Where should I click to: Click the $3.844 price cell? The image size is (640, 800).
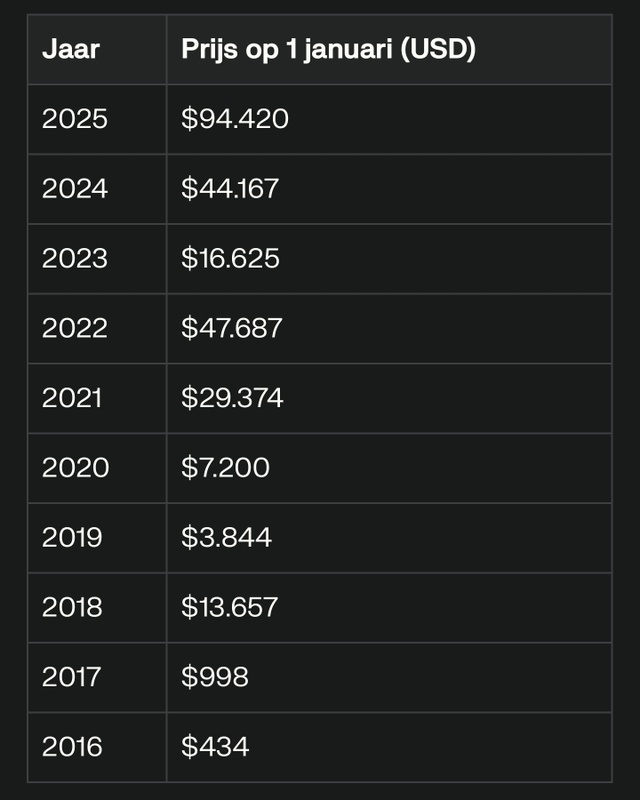pyautogui.click(x=226, y=538)
